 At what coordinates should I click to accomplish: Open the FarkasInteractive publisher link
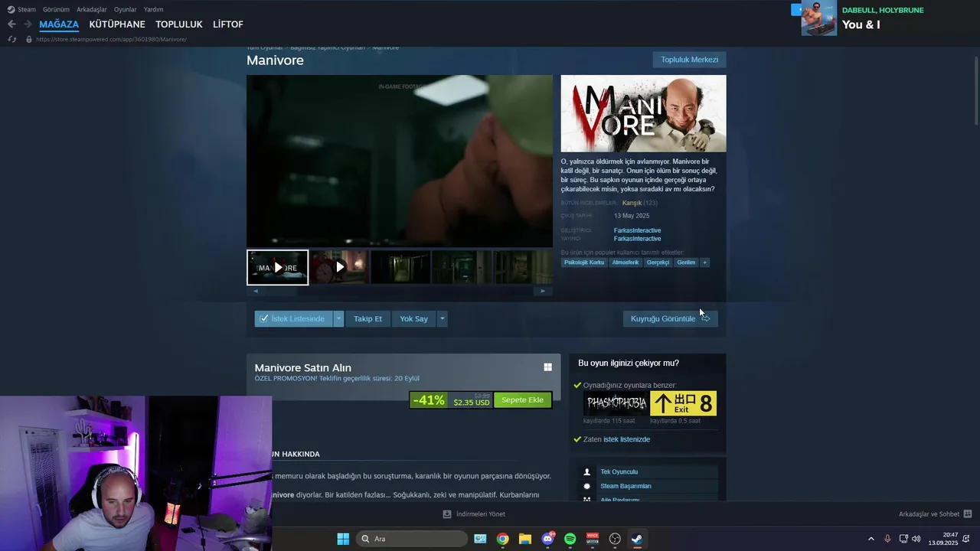click(637, 239)
